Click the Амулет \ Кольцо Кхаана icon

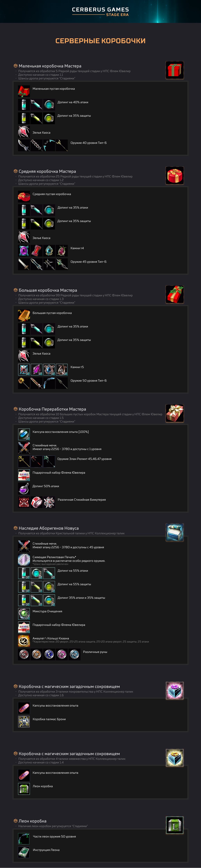tap(24, 641)
